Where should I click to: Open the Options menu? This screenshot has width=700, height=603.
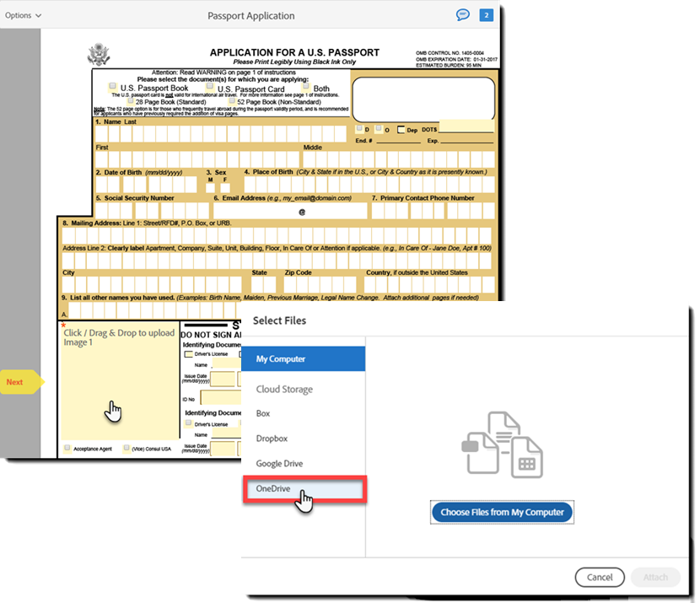tap(22, 14)
